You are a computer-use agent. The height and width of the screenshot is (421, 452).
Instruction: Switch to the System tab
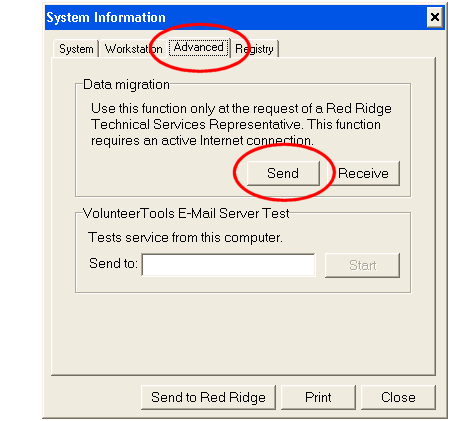click(x=76, y=49)
